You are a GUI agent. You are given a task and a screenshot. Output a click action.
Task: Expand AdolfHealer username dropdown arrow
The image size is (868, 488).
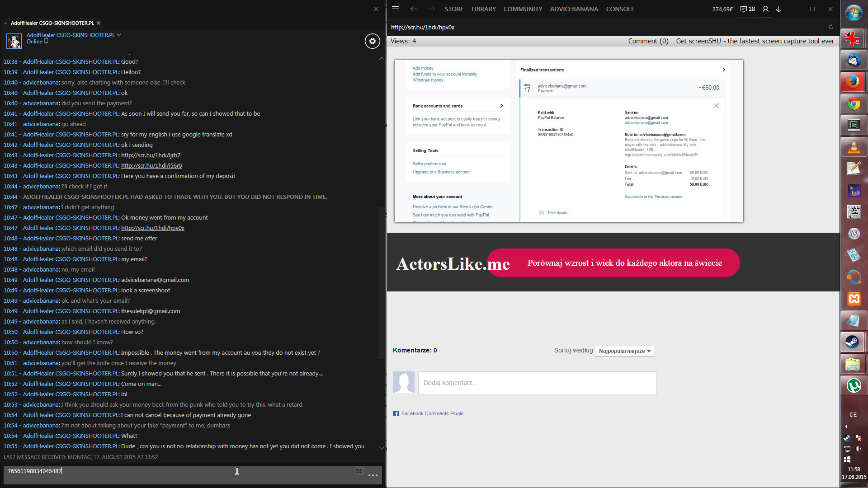(119, 35)
